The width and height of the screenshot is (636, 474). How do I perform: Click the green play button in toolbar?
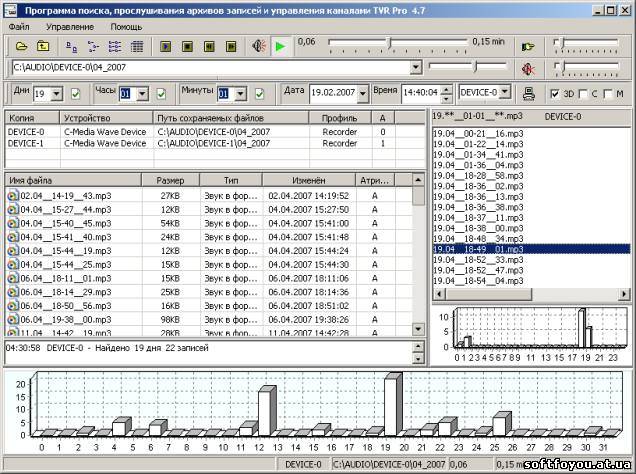click(x=280, y=46)
